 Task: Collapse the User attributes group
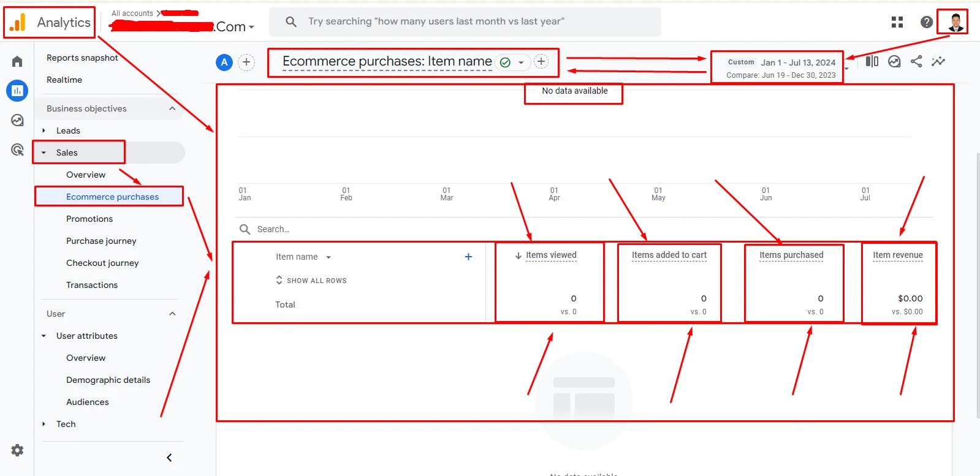point(44,336)
